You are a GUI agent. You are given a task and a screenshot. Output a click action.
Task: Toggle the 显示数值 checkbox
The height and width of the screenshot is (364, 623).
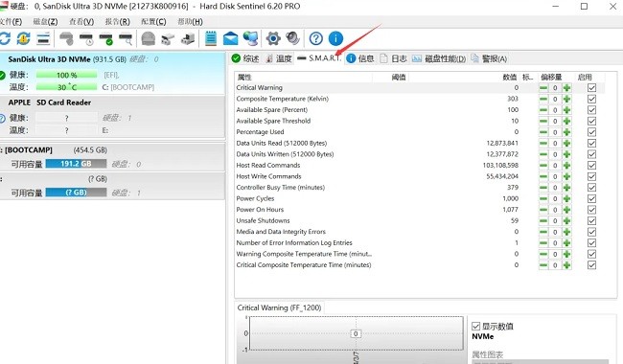tap(475, 327)
